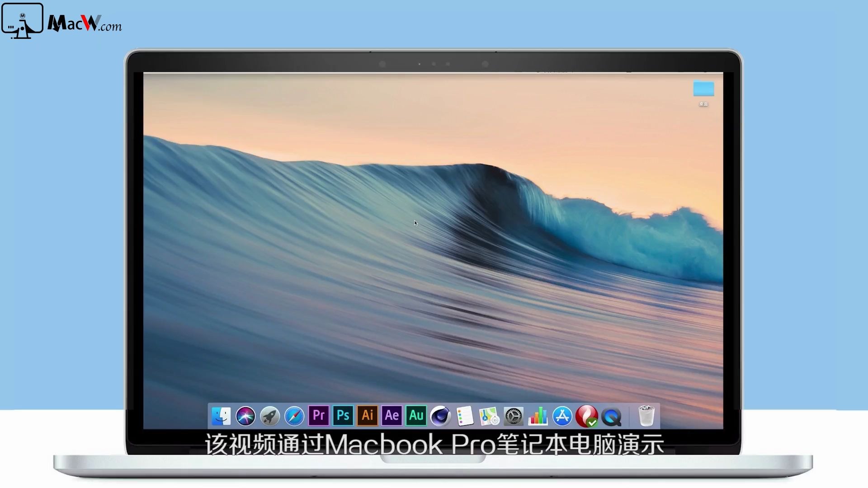Screen dimensions: 868x488
Task: Select the Launchpad rocket icon
Action: [270, 416]
